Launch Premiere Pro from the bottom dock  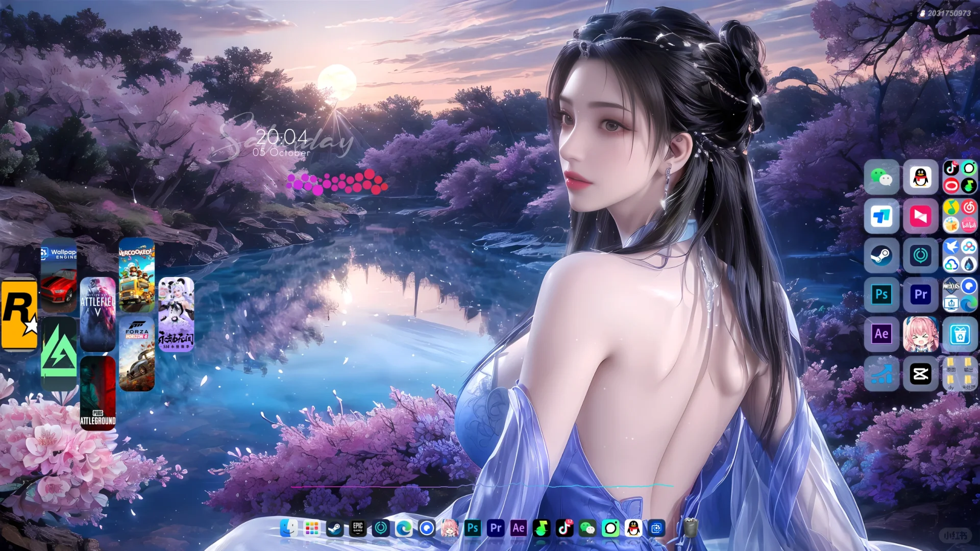496,528
